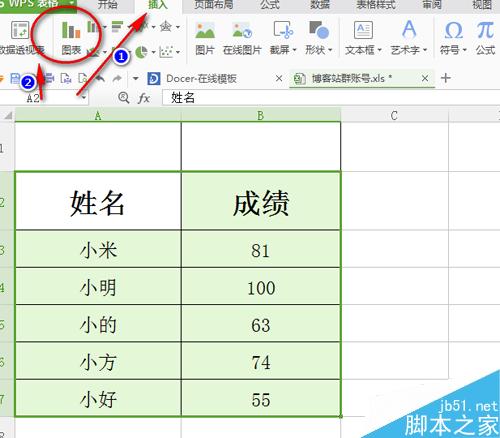Screen dimensions: 500x438
Task: Insert a radar chart
Action: tap(166, 26)
